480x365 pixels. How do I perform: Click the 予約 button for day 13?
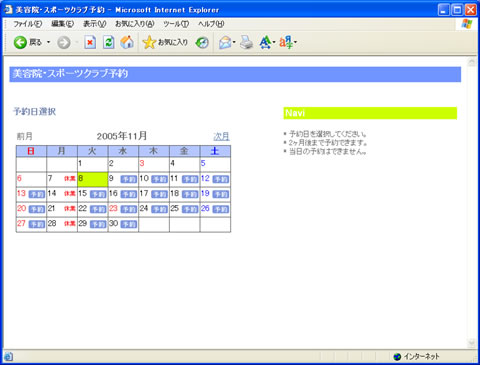[x=37, y=194]
